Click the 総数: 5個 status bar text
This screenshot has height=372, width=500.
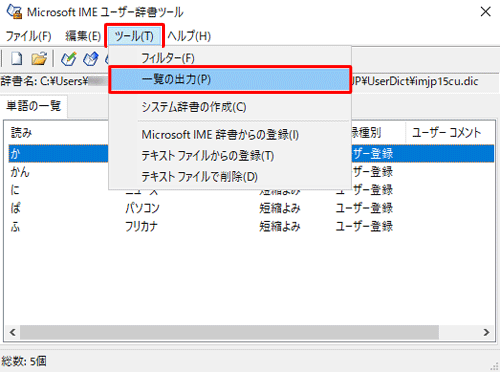tap(24, 361)
